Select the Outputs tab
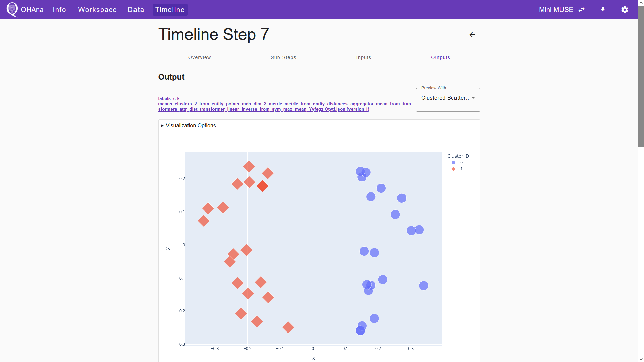 (440, 57)
